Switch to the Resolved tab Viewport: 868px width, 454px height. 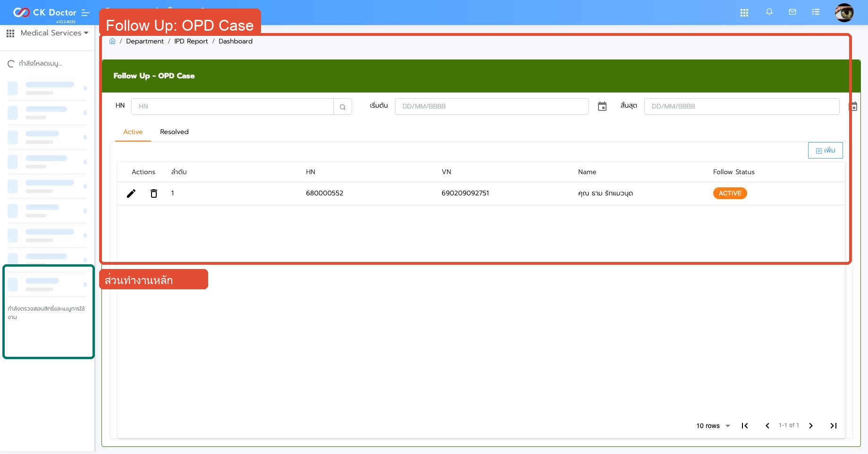coord(174,132)
